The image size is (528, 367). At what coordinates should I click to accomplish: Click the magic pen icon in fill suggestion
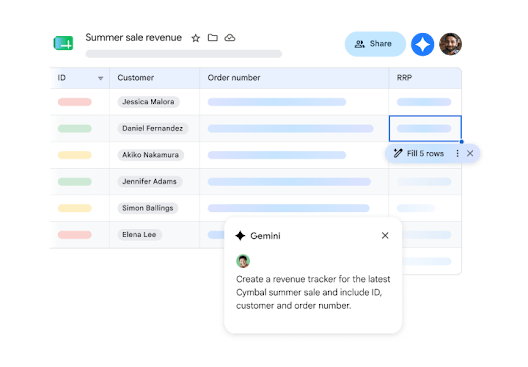click(x=398, y=154)
